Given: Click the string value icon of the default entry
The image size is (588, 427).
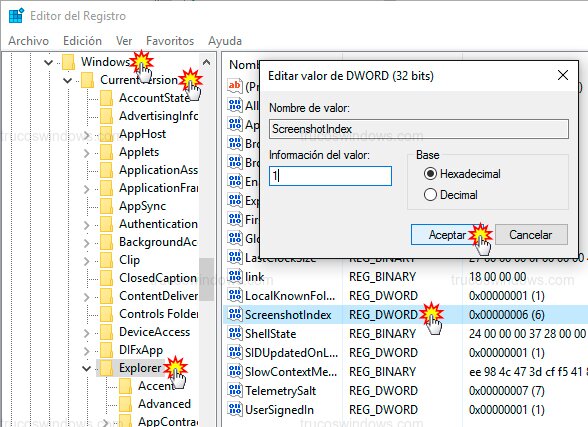Looking at the screenshot, I should [235, 86].
